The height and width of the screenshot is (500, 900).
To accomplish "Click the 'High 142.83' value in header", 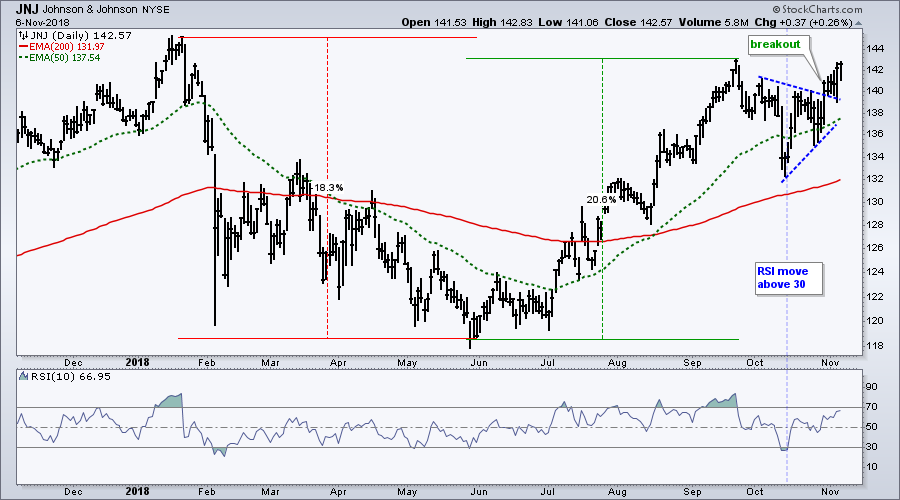I will pyautogui.click(x=503, y=22).
